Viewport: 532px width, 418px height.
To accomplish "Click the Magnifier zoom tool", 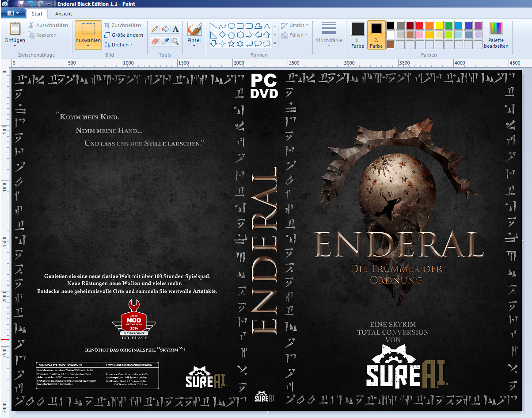I will (x=175, y=41).
